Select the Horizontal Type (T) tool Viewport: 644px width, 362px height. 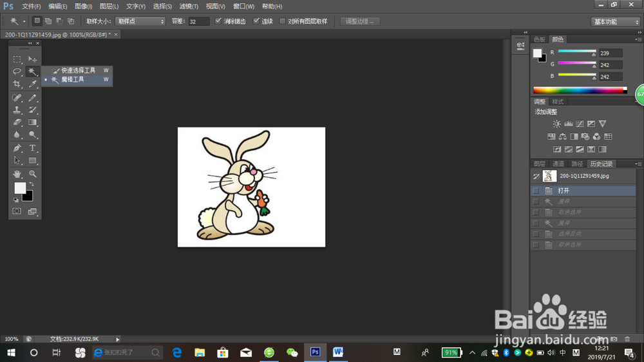(32, 148)
